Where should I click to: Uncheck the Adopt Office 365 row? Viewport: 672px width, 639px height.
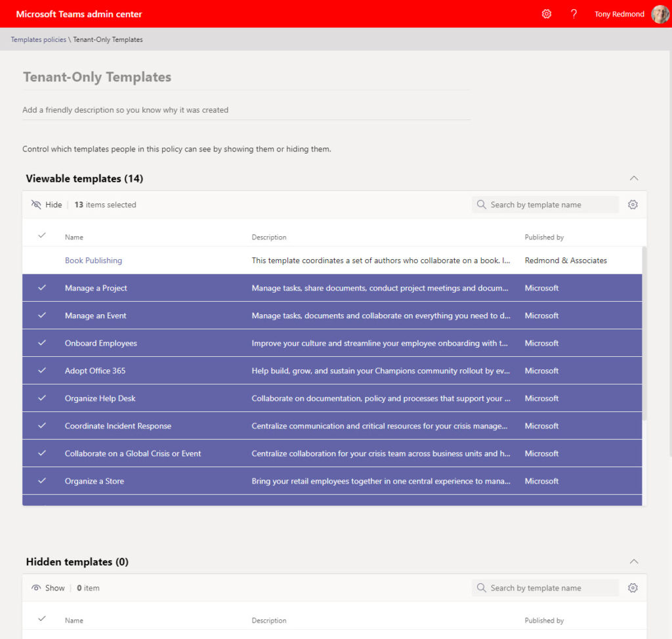(x=42, y=370)
